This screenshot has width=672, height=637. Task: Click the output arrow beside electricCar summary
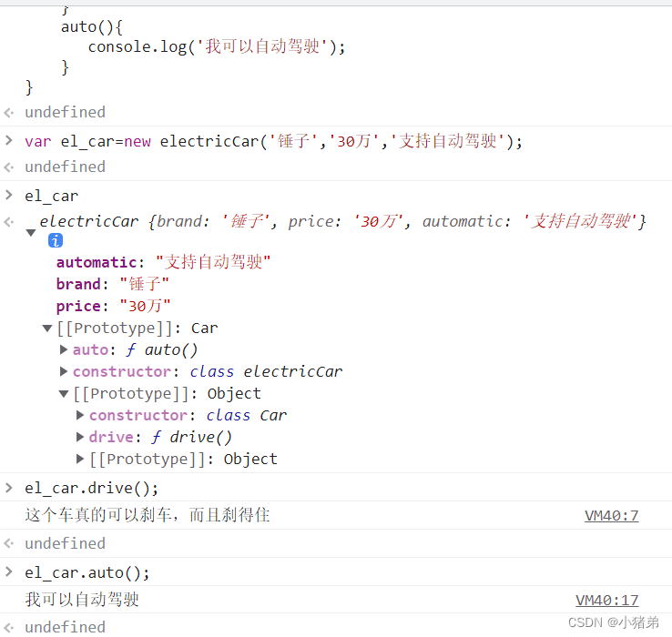(9, 222)
